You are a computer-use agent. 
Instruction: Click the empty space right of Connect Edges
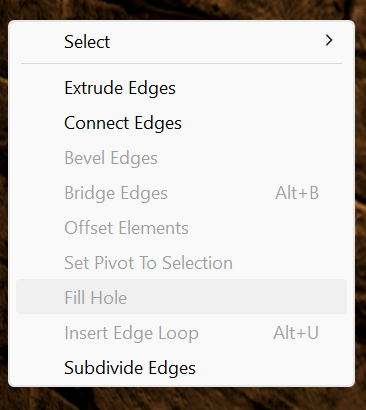264,123
